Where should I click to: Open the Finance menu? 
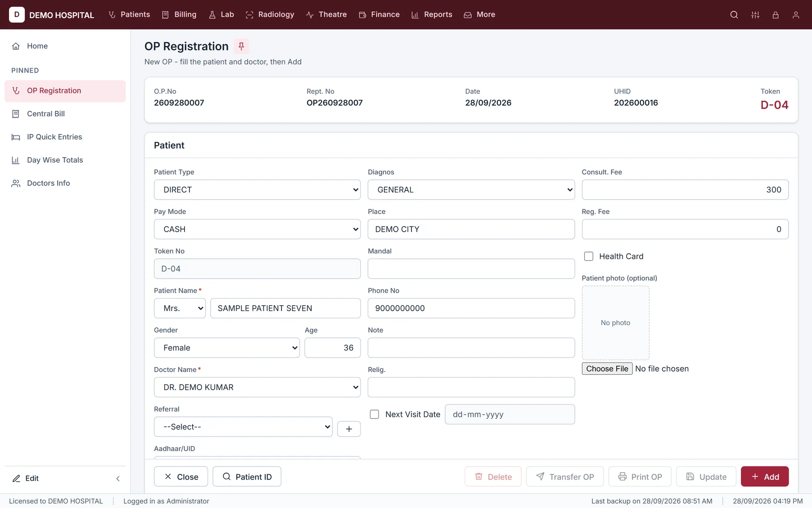(379, 14)
